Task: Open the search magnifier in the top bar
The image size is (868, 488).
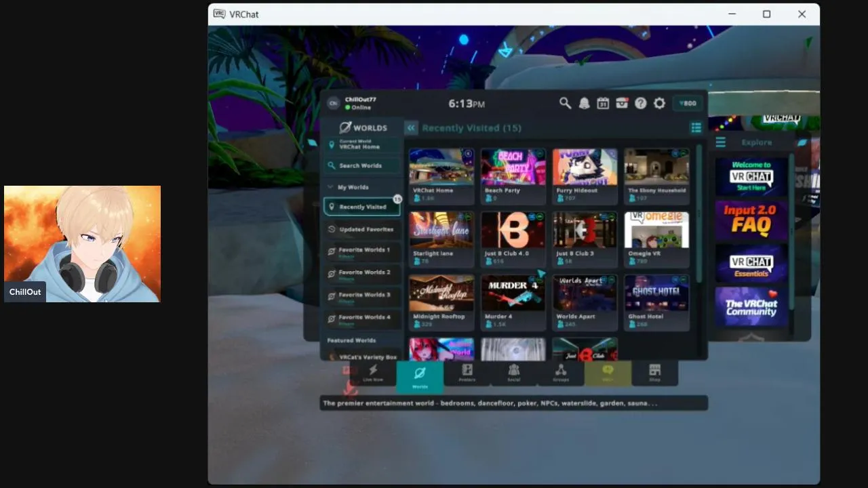Action: [x=565, y=103]
